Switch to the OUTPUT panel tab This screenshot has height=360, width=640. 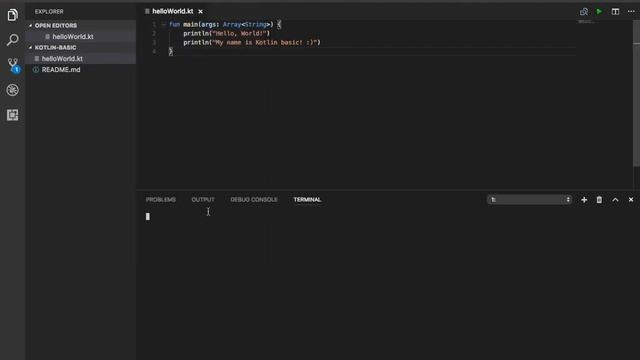click(x=203, y=200)
